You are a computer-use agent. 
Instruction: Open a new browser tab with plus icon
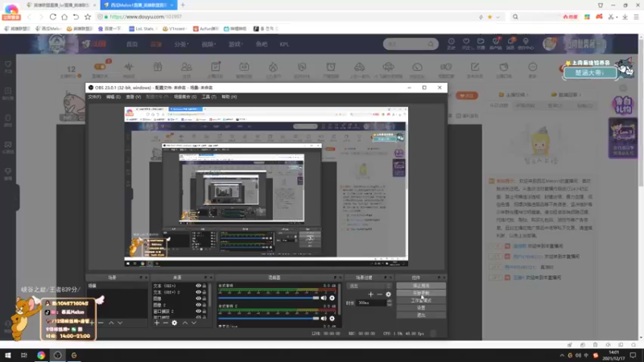[183, 5]
